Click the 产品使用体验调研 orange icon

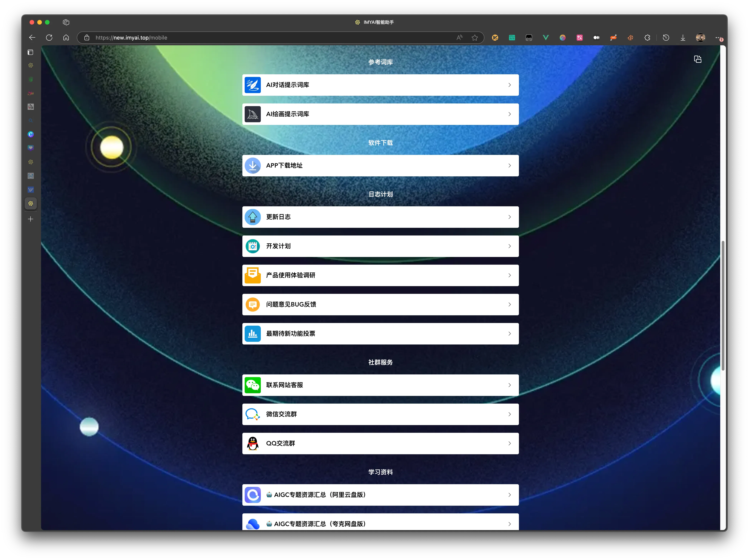click(253, 275)
